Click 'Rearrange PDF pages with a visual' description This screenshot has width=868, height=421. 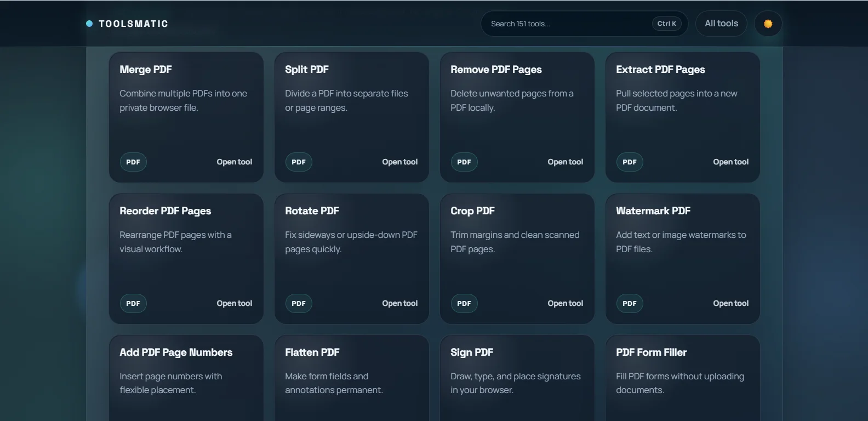[175, 242]
